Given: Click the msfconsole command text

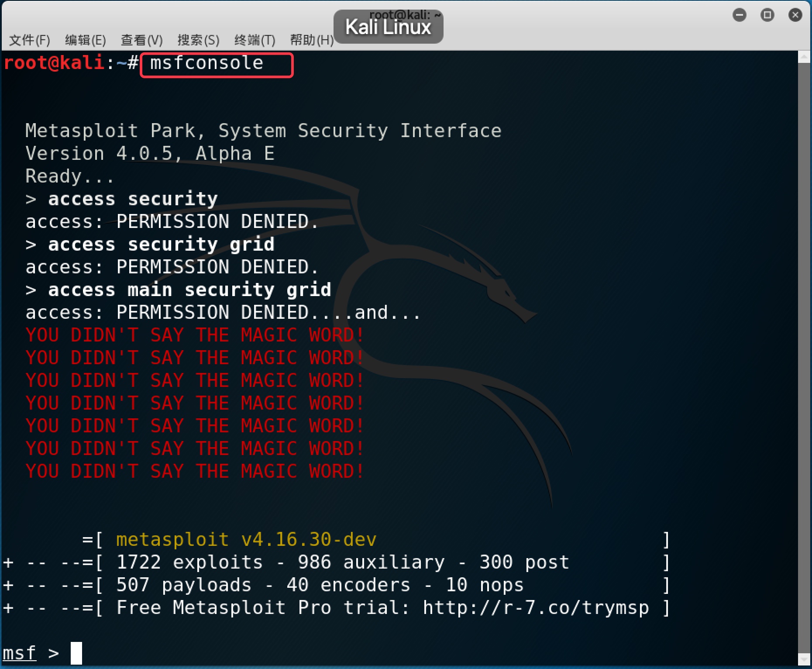Looking at the screenshot, I should (206, 63).
